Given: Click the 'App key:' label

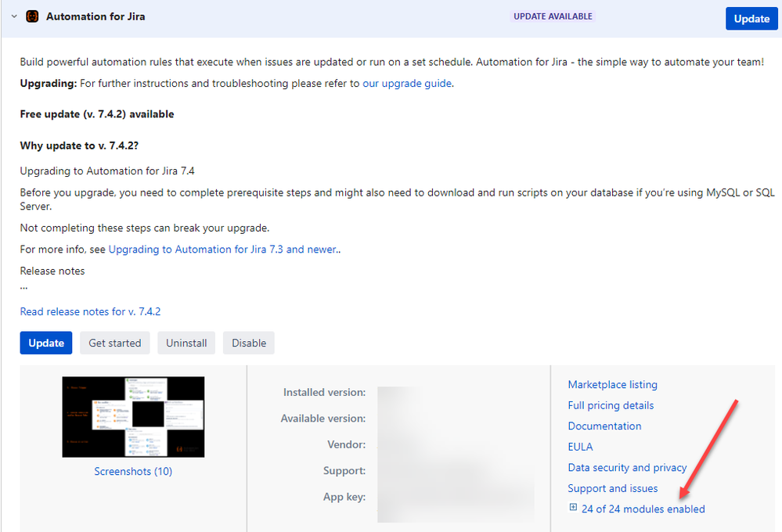Looking at the screenshot, I should pyautogui.click(x=344, y=497).
